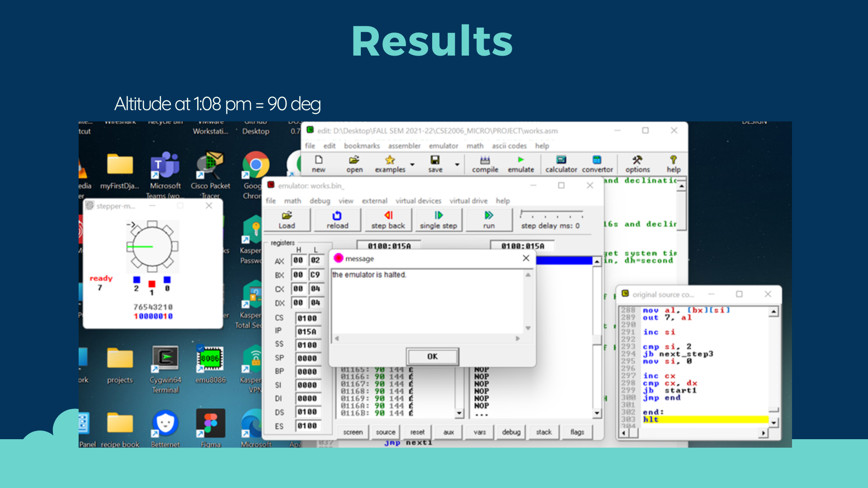Open the ascii codes menu
This screenshot has width=868, height=488.
tap(509, 145)
